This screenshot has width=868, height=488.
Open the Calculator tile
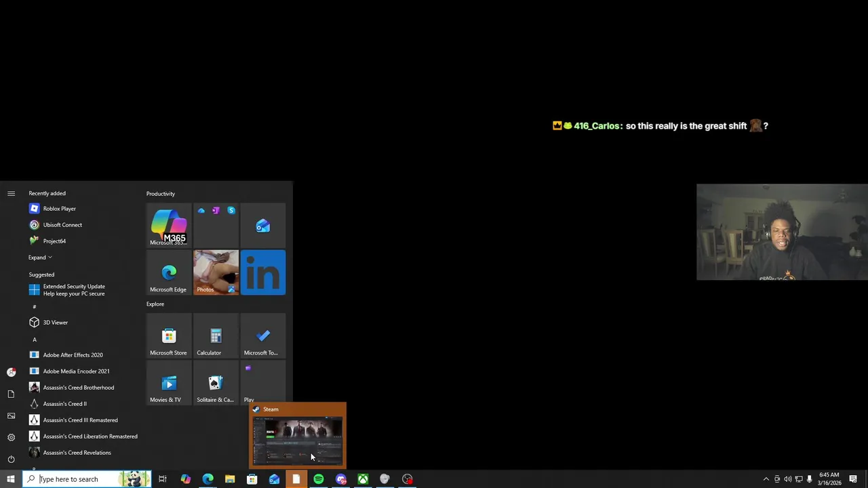216,335
